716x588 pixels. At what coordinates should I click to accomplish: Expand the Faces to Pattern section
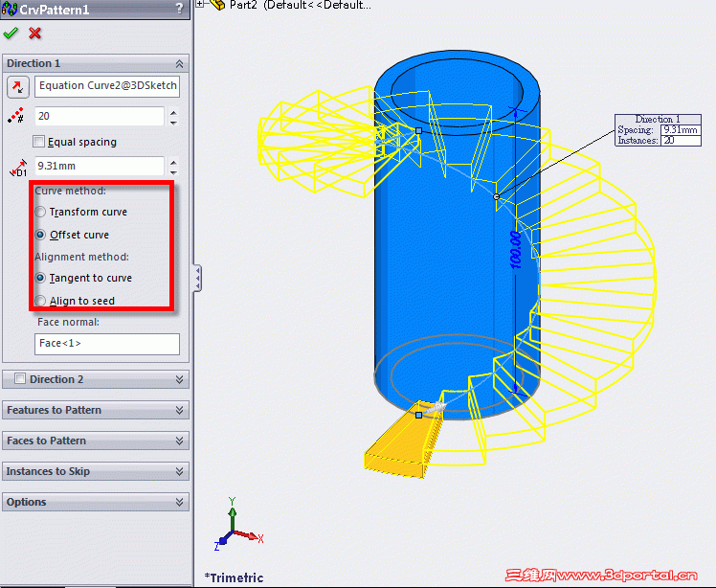[179, 441]
